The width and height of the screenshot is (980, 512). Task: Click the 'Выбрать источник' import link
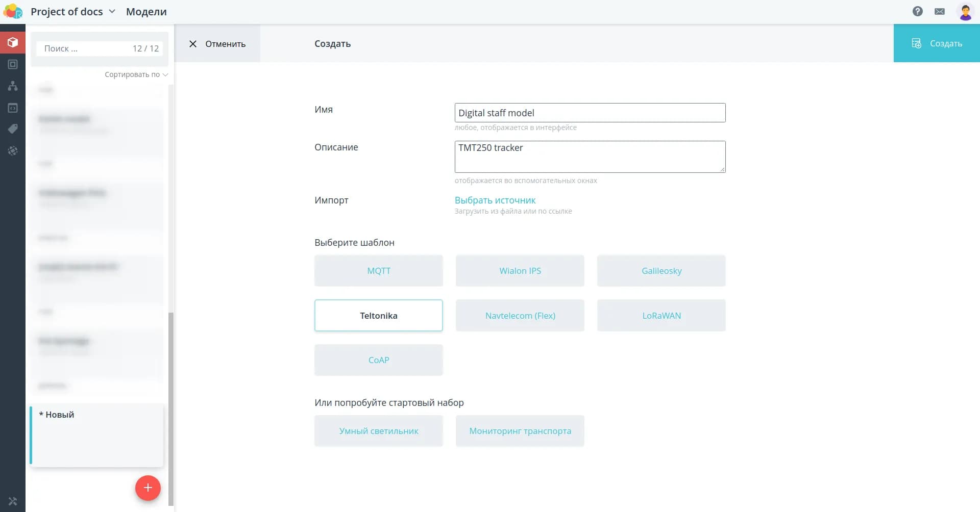(x=495, y=200)
